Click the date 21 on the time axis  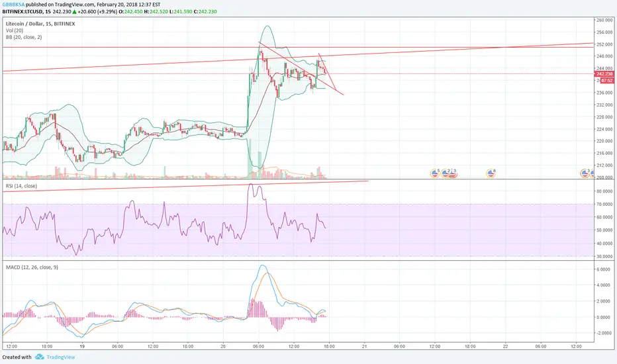364,346
